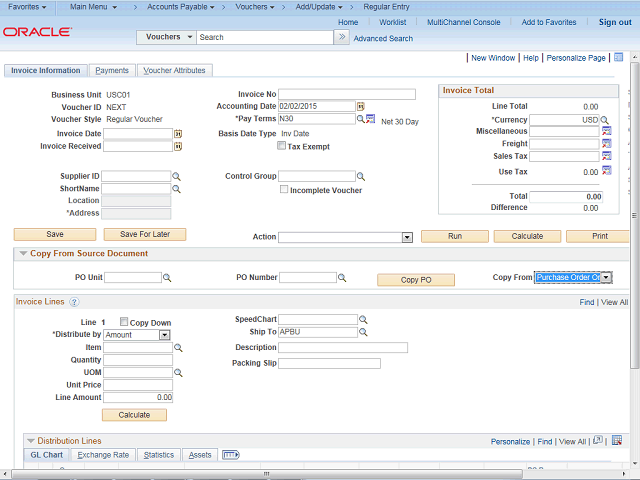Click the Supplier ID lookup magnifier
Viewport: 640px width, 480px height.
177,176
